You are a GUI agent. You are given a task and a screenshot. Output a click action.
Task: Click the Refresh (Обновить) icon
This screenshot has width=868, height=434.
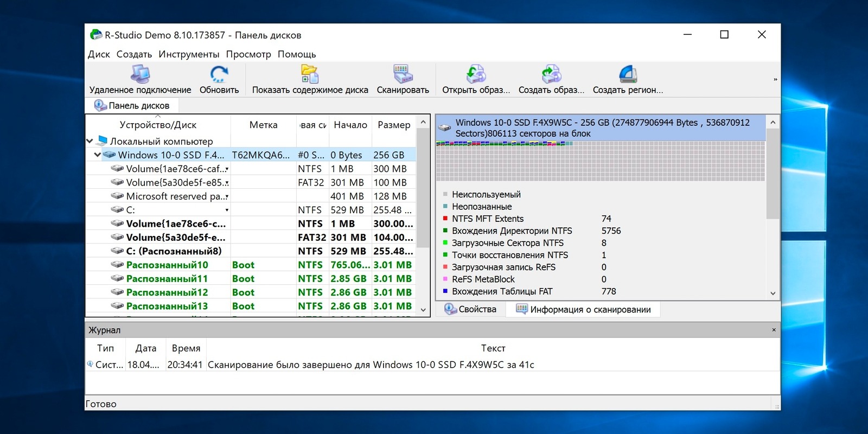point(219,74)
